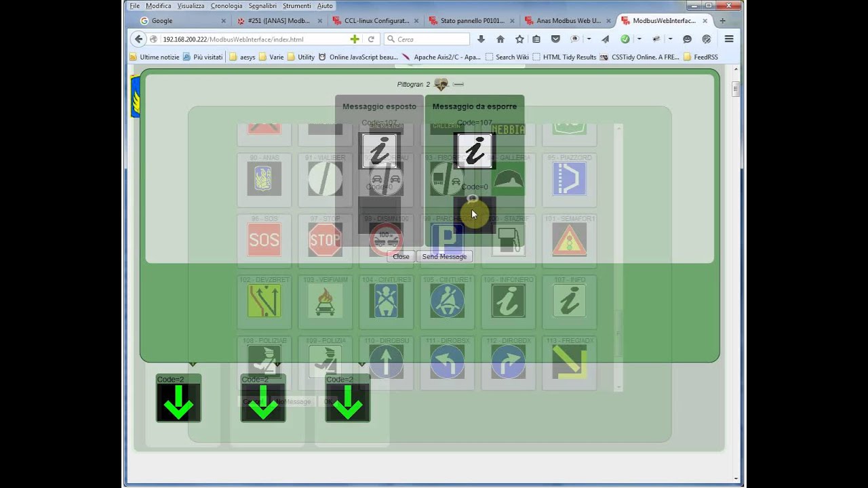
Task: Go to the home page icon
Action: tap(500, 39)
